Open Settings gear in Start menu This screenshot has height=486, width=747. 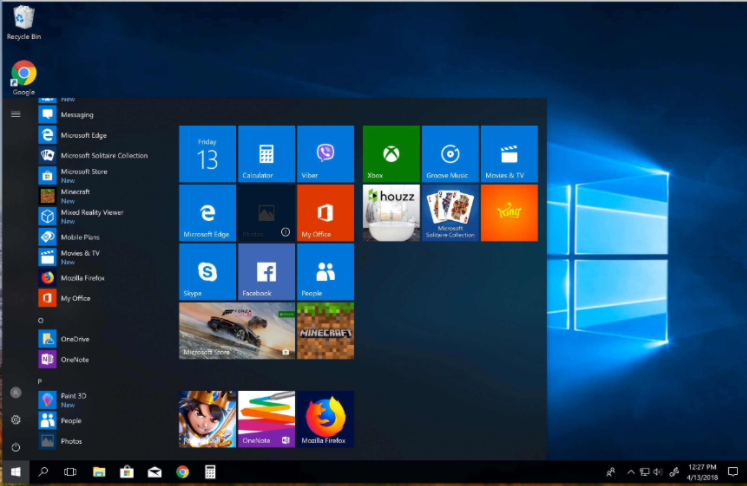[x=16, y=420]
